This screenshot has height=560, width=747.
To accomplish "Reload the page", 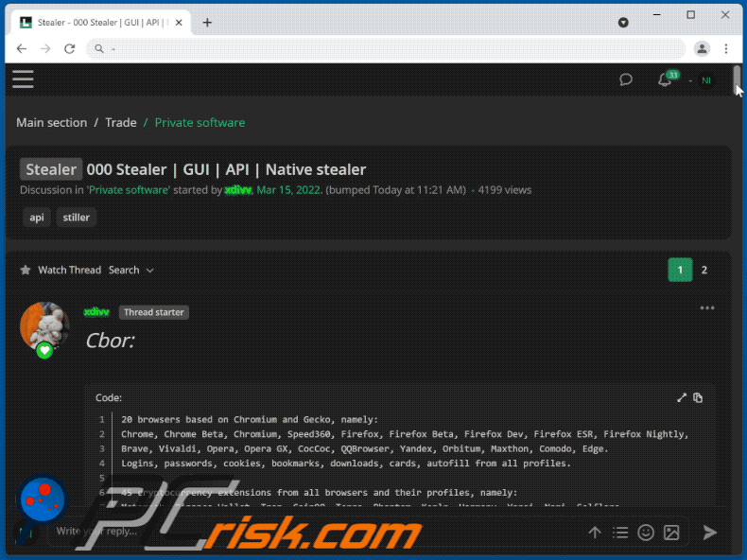I will click(x=70, y=48).
